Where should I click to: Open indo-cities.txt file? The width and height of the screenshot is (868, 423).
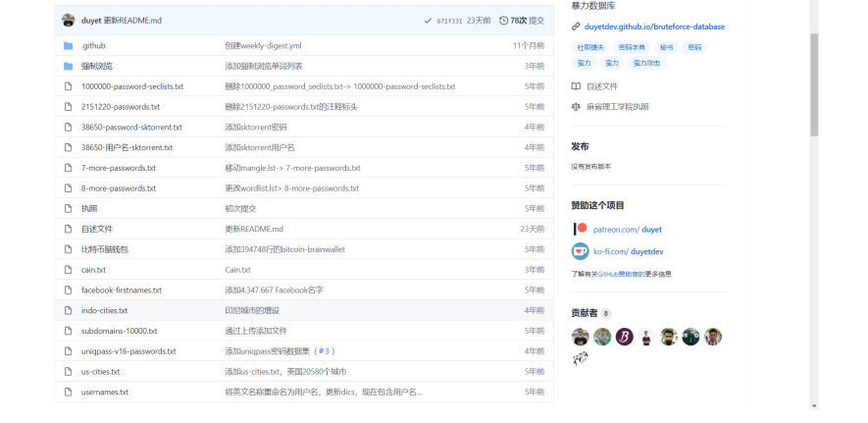pyautogui.click(x=105, y=310)
